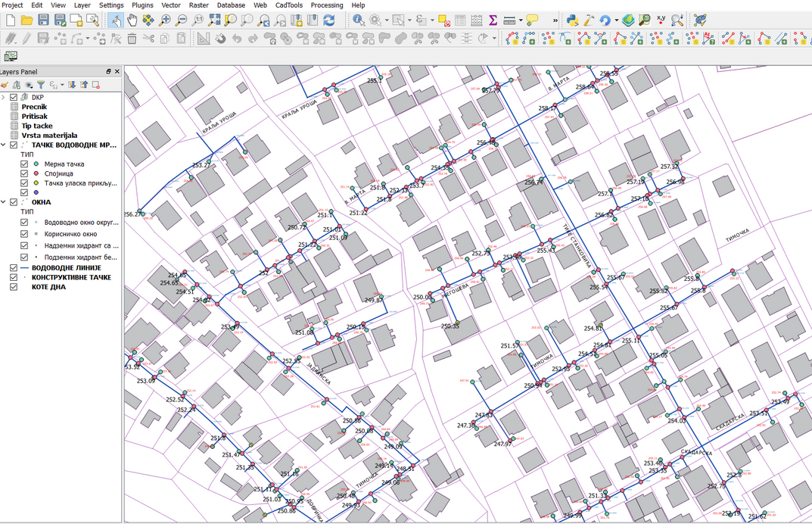
Task: Open the Field Calculator abacus icon
Action: 477,20
